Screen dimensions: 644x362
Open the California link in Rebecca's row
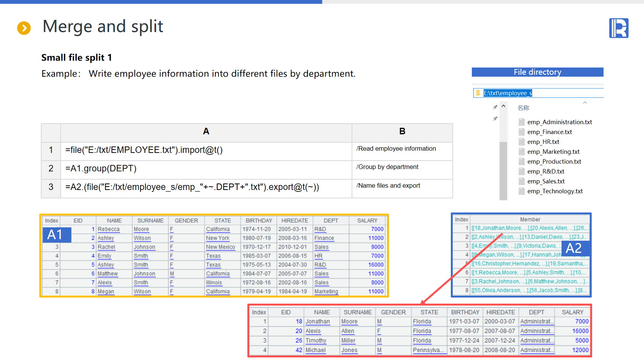pos(218,229)
